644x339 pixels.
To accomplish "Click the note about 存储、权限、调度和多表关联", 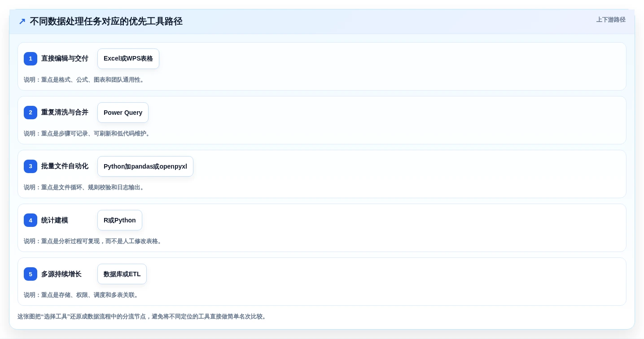I will click(x=82, y=295).
